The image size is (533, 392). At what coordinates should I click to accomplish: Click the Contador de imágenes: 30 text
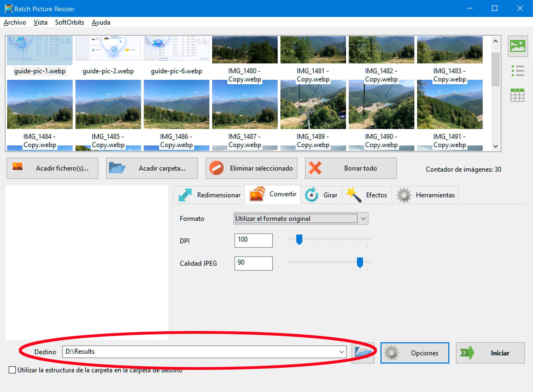pos(464,169)
